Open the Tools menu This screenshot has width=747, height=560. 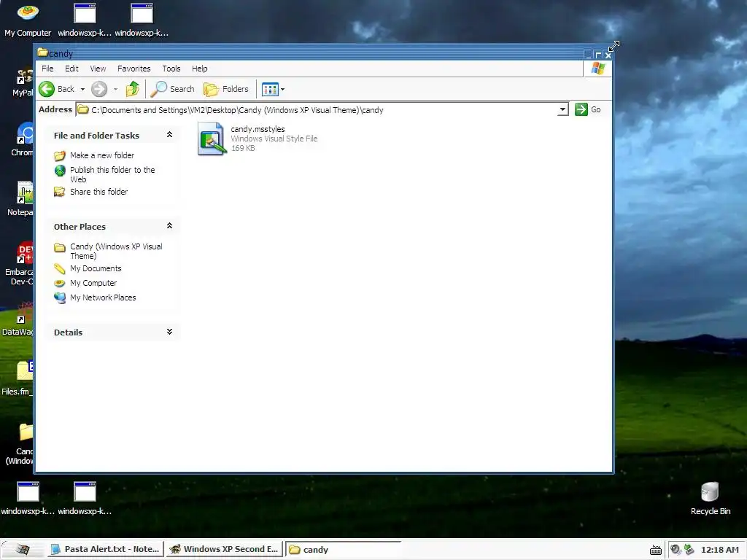pyautogui.click(x=171, y=69)
